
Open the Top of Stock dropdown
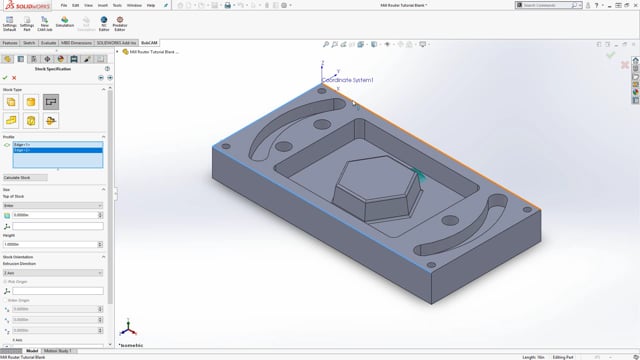[53, 205]
